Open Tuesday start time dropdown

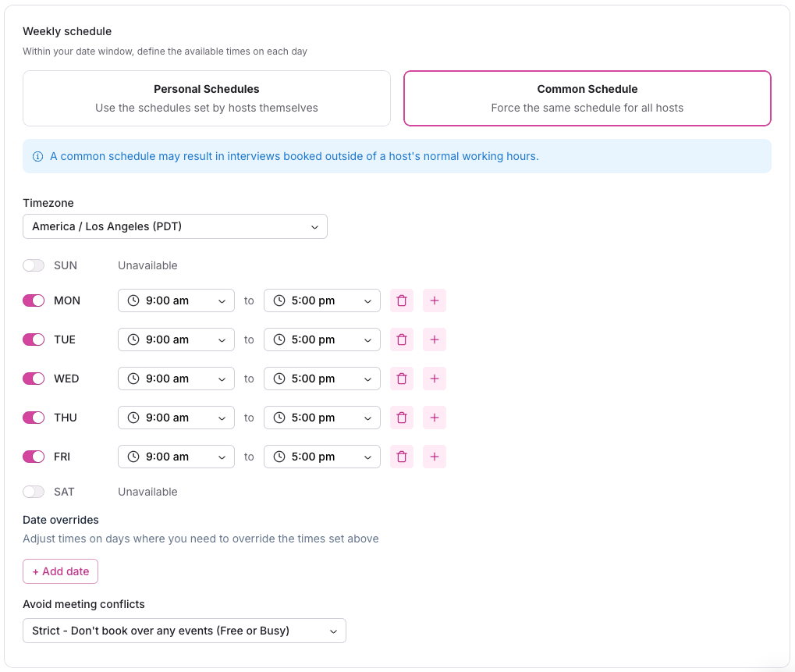tap(176, 340)
